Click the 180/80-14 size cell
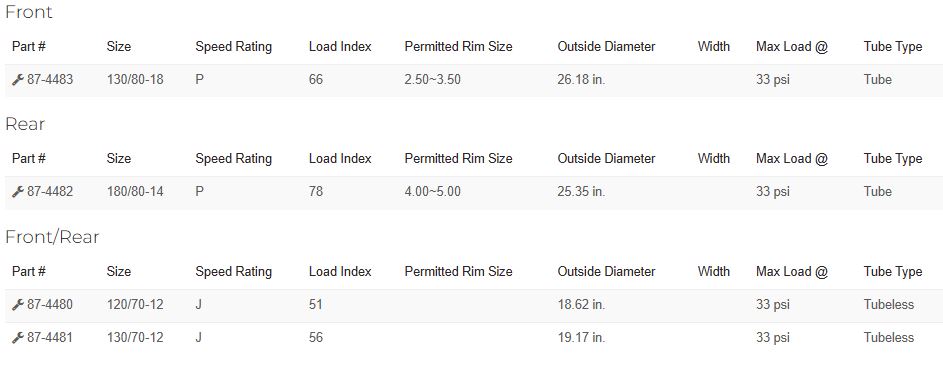 click(x=135, y=192)
